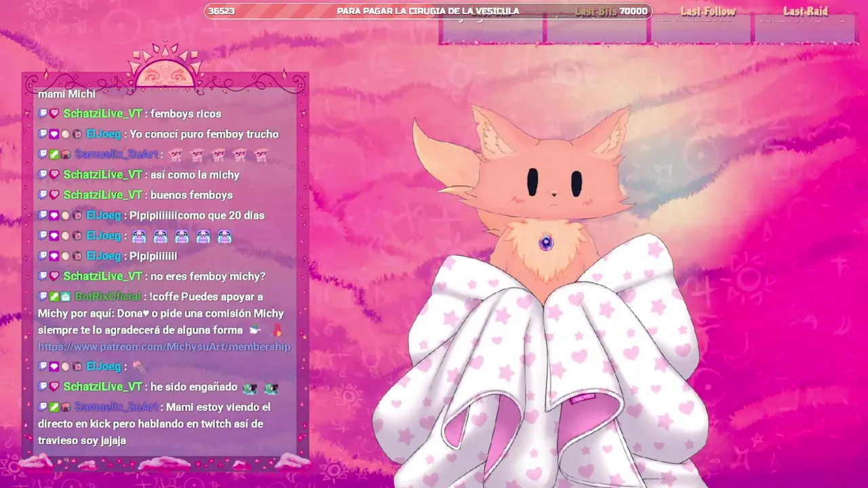Click diamond badge on 'Yo conocí puro femboy trucho' row

pyautogui.click(x=54, y=134)
